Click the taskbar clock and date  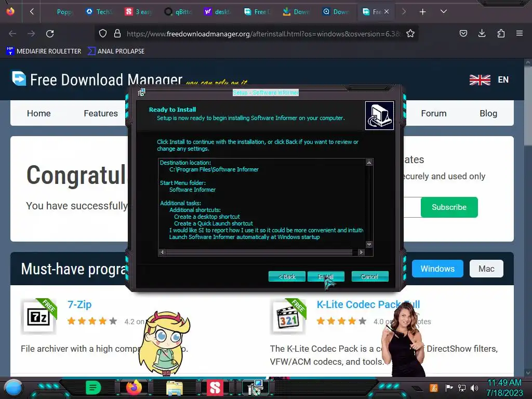tap(504, 388)
